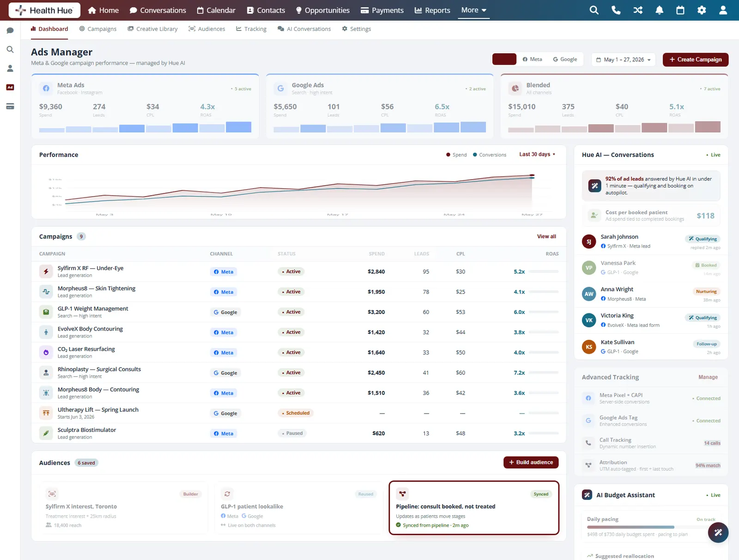Click GLP-1 Weight Management campaign icon
Viewport: 739px width, 560px height.
(46, 312)
